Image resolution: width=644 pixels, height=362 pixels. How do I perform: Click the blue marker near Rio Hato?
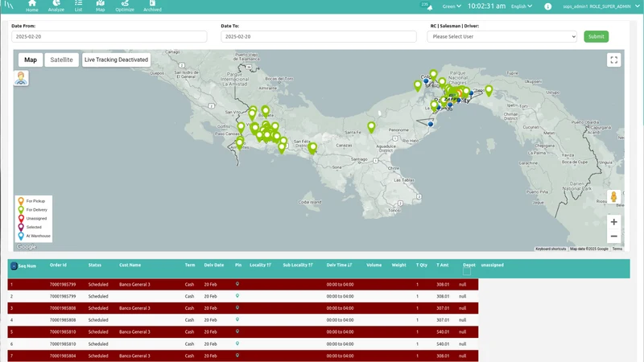[x=431, y=124]
